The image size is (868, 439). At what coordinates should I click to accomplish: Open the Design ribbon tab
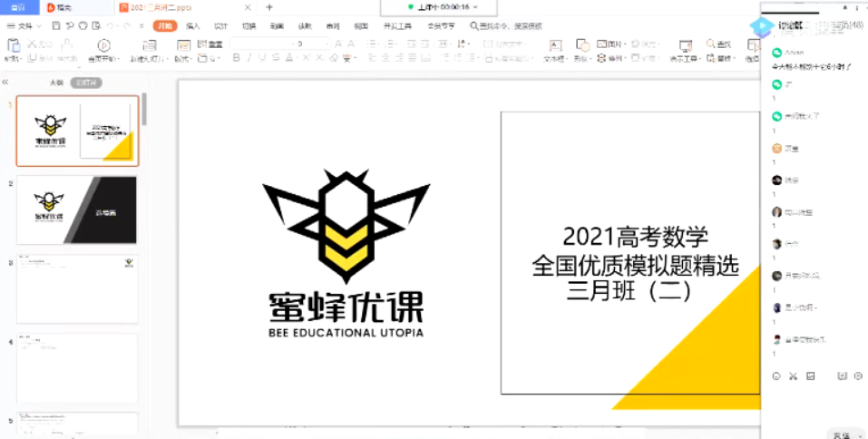click(221, 26)
